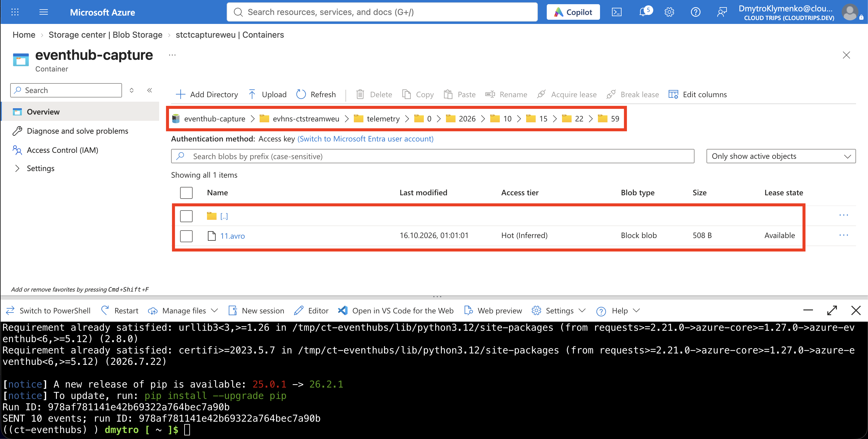Start a New session in Cloud Shell
This screenshot has height=439, width=868.
(256, 310)
